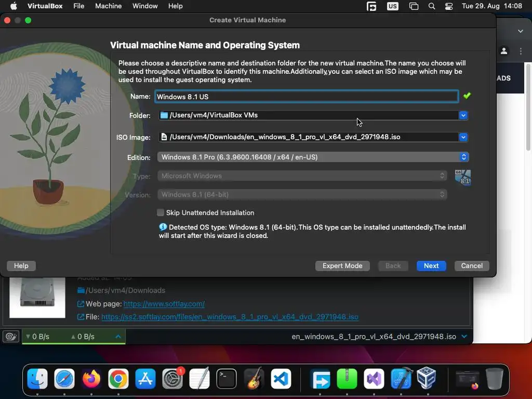Image resolution: width=532 pixels, height=399 pixels.
Task: Click the chevron at top of background browser window
Action: click(x=520, y=31)
